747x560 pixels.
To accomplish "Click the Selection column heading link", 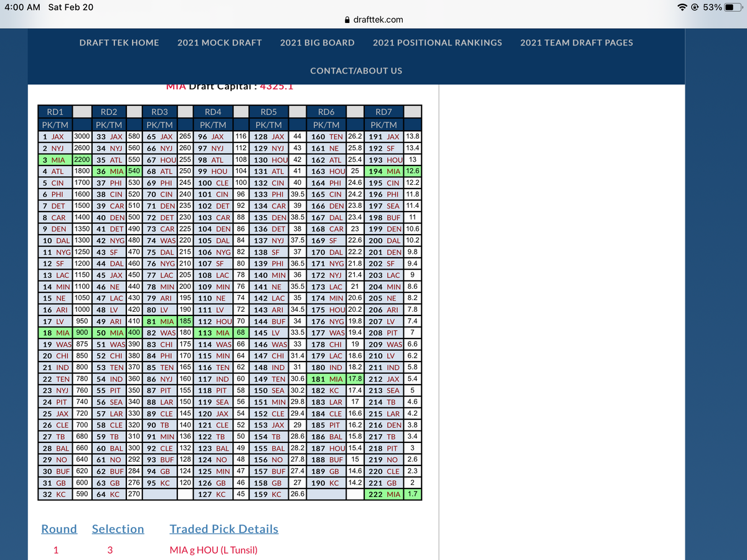I will [118, 529].
